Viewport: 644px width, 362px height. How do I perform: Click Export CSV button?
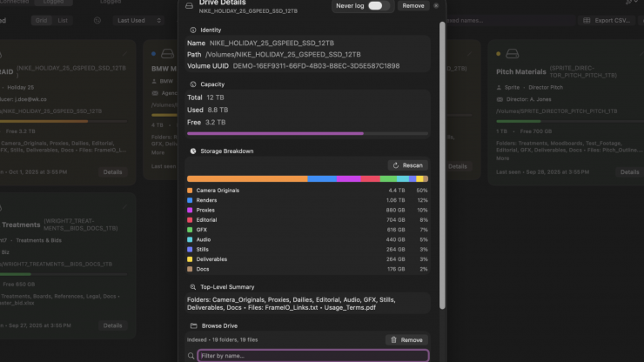tap(607, 20)
